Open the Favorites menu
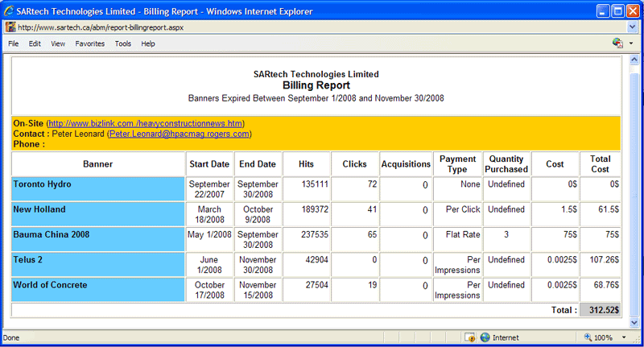 pos(90,43)
